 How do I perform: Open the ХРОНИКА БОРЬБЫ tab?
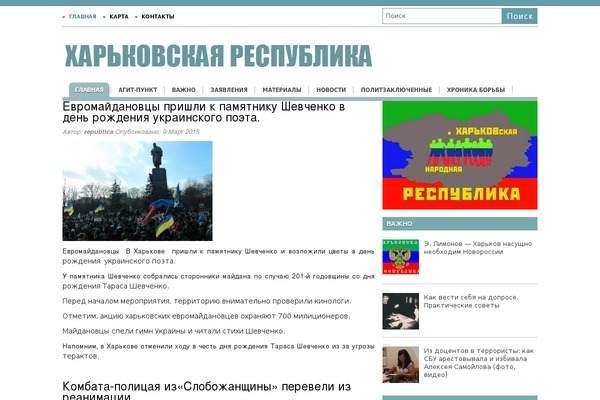[x=476, y=90]
